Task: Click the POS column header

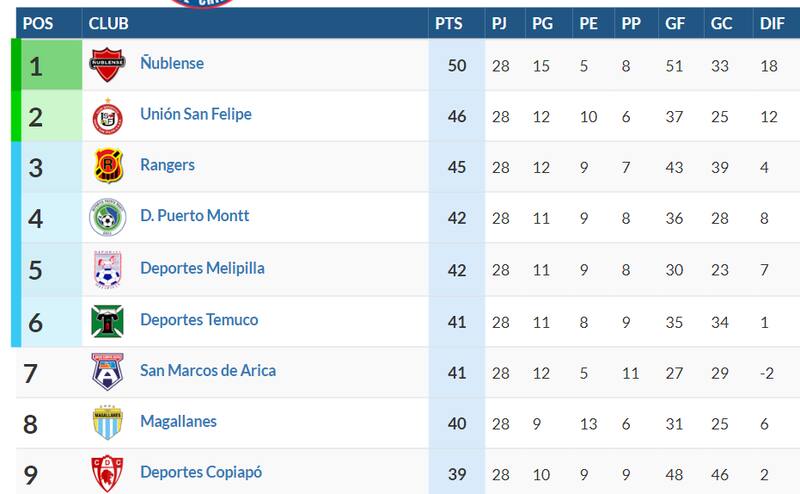Action: pos(38,24)
